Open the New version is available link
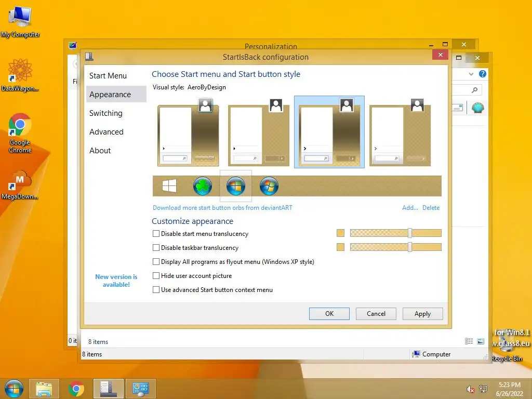The height and width of the screenshot is (399, 532). pyautogui.click(x=116, y=281)
